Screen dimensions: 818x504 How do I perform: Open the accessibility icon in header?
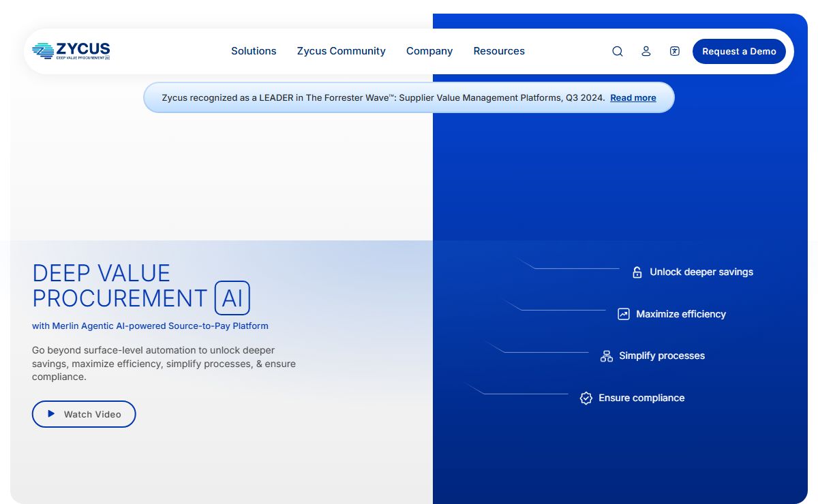(675, 51)
